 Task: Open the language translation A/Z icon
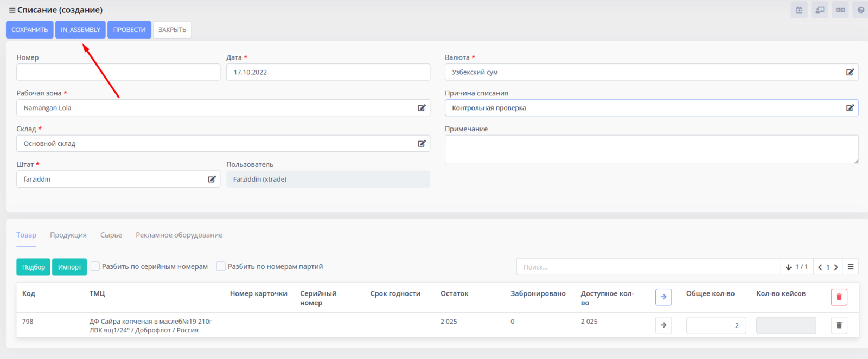840,10
